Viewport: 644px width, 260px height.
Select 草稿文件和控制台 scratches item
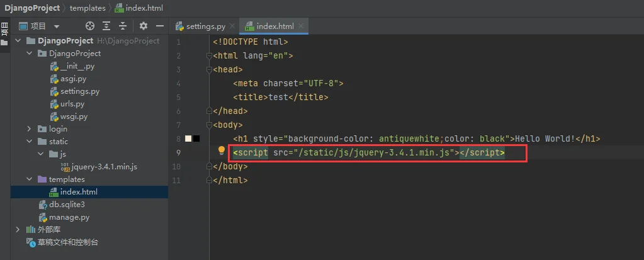click(68, 242)
